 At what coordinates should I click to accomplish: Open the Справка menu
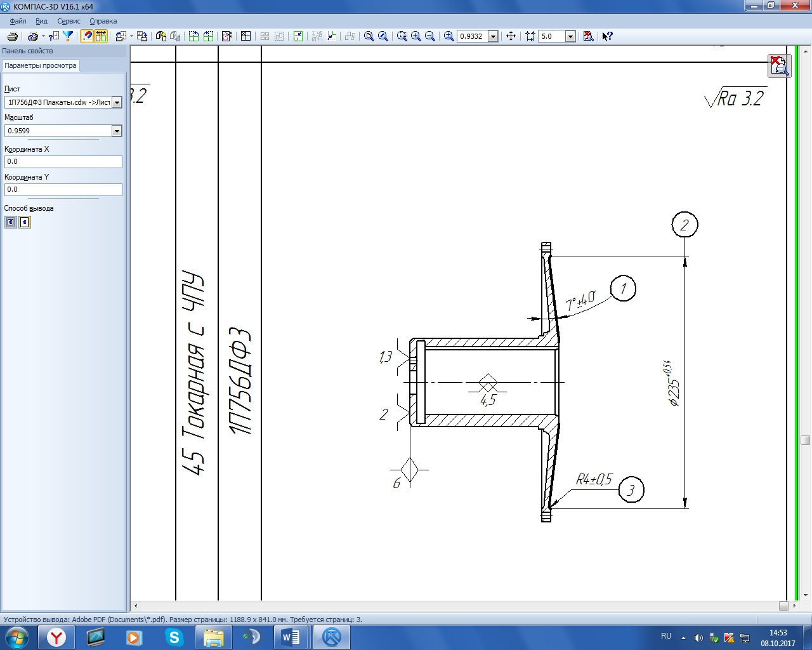click(x=103, y=21)
